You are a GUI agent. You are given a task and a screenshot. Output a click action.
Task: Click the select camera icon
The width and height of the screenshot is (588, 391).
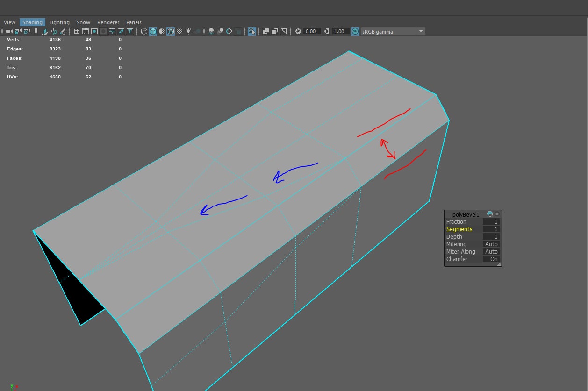(x=9, y=31)
